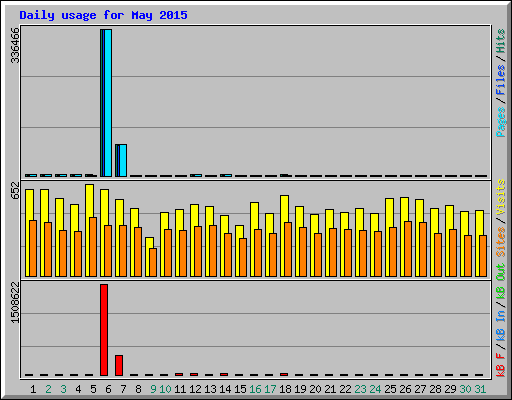
Task: Click the 'kB In' legend label
Action: pos(500,325)
